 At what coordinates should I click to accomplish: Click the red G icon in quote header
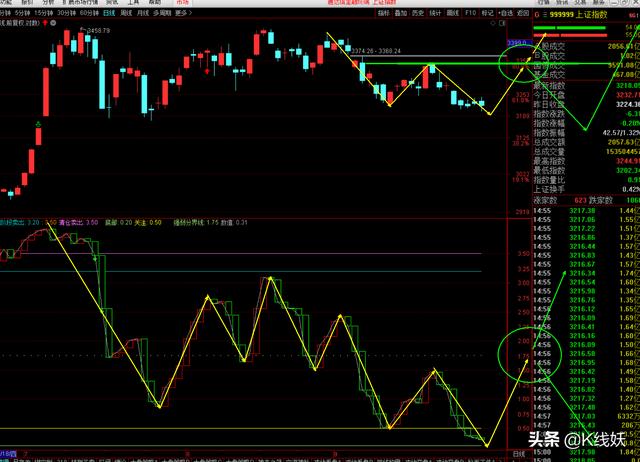[537, 15]
